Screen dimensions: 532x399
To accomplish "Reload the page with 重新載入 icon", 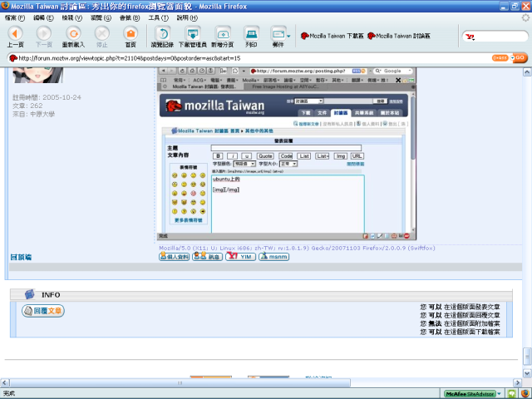I will (73, 35).
